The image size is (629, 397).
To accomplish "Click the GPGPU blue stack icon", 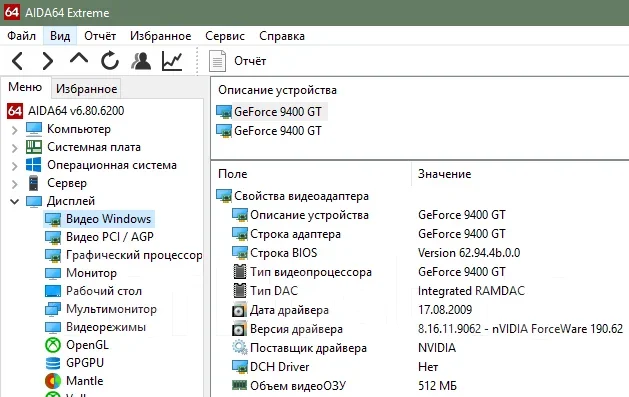I will [53, 363].
